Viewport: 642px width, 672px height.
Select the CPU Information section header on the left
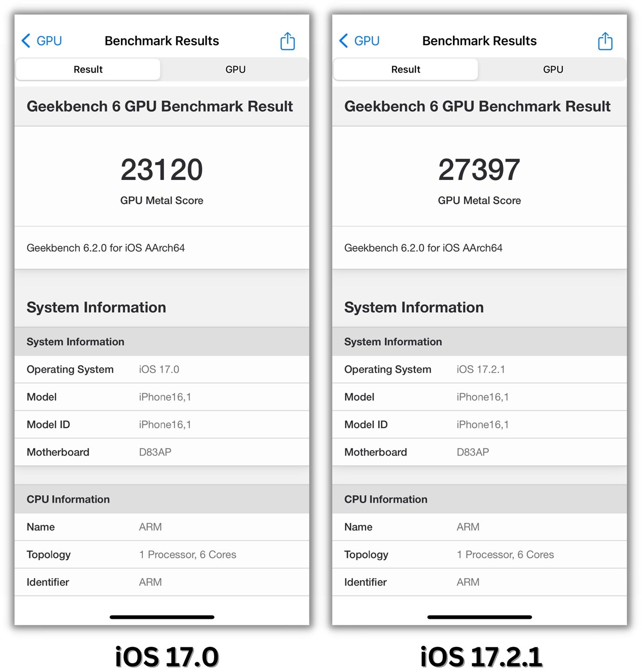point(68,499)
